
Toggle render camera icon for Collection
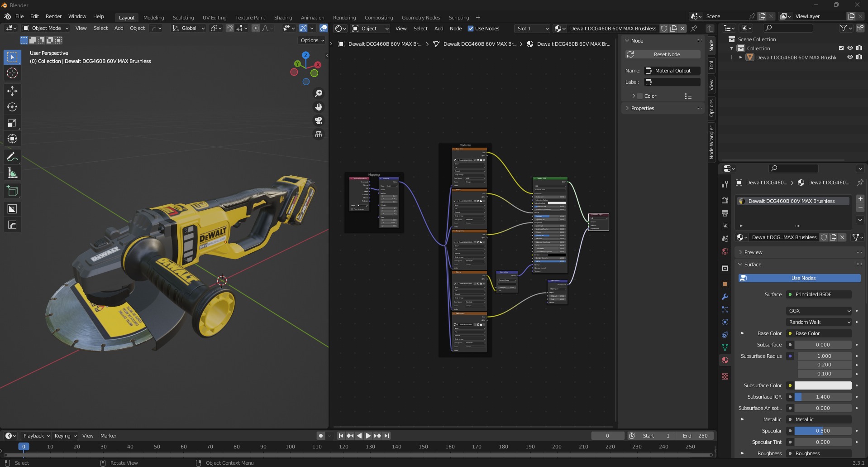click(x=859, y=48)
